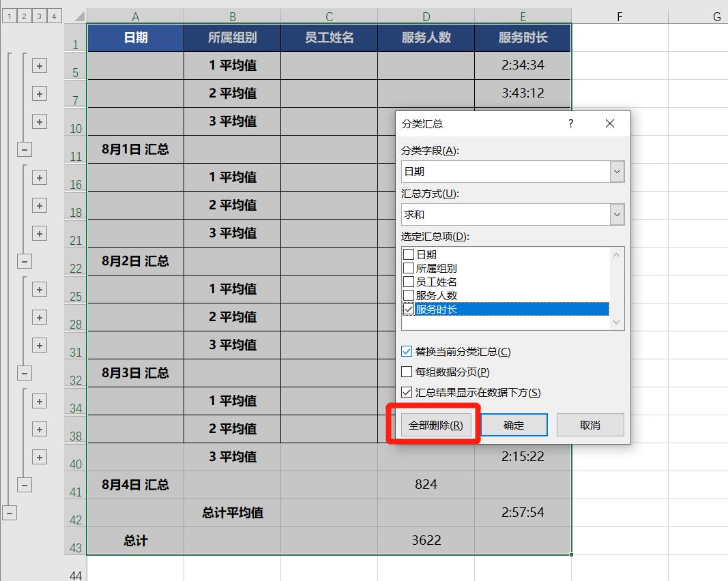Expand the first plus outline group

pyautogui.click(x=40, y=65)
